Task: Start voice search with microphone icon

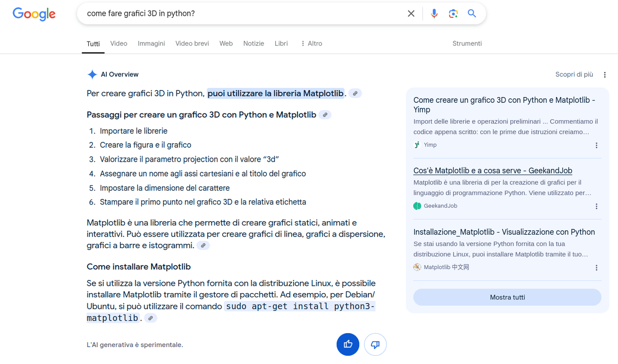Action: [x=434, y=14]
